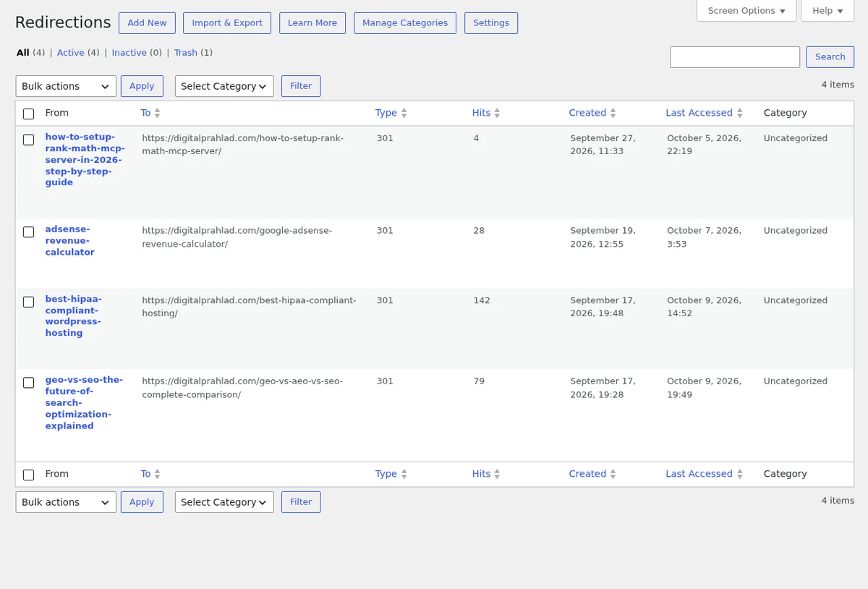This screenshot has width=868, height=589.
Task: Tick the select-all checkbox in table footer
Action: point(29,475)
